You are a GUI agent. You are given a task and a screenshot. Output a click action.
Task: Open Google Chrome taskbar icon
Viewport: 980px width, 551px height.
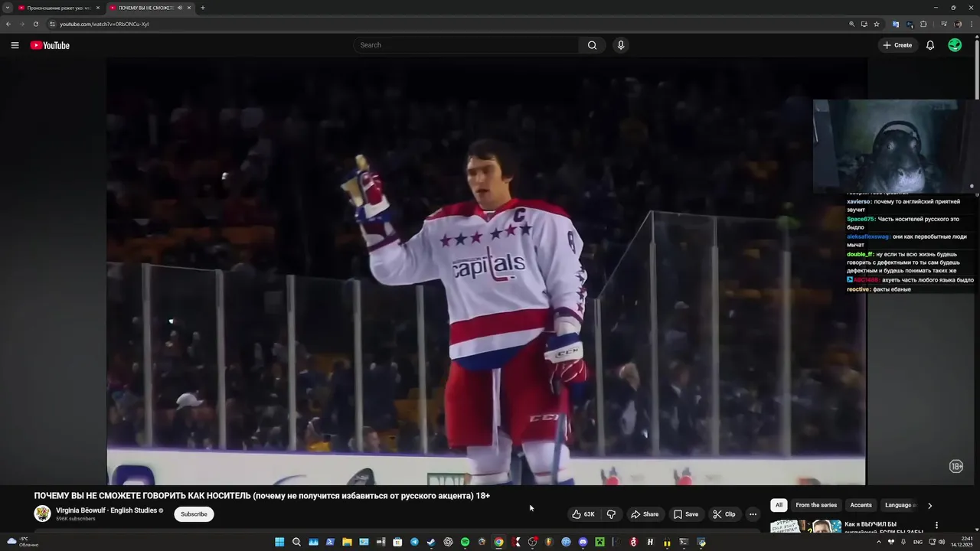tap(498, 542)
